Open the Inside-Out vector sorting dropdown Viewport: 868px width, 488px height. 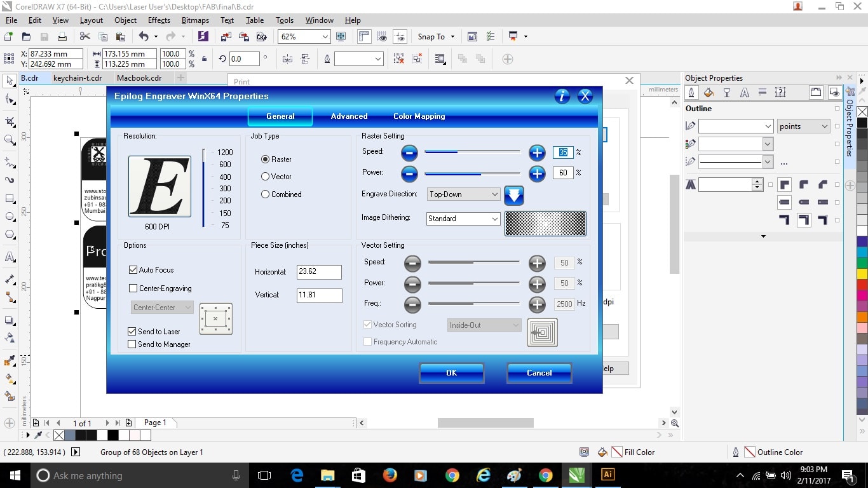click(x=484, y=325)
